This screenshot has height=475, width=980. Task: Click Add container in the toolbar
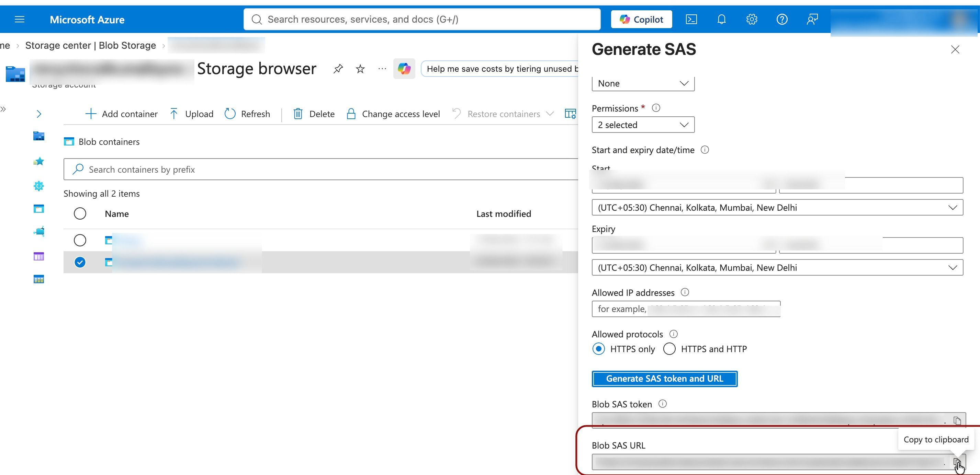(x=121, y=114)
